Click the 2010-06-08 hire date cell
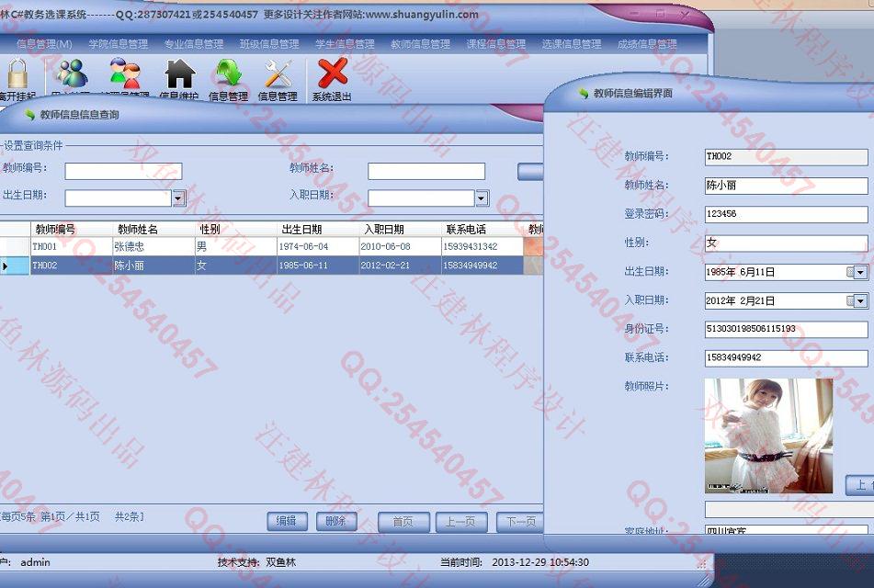The height and width of the screenshot is (588, 874). coord(400,246)
